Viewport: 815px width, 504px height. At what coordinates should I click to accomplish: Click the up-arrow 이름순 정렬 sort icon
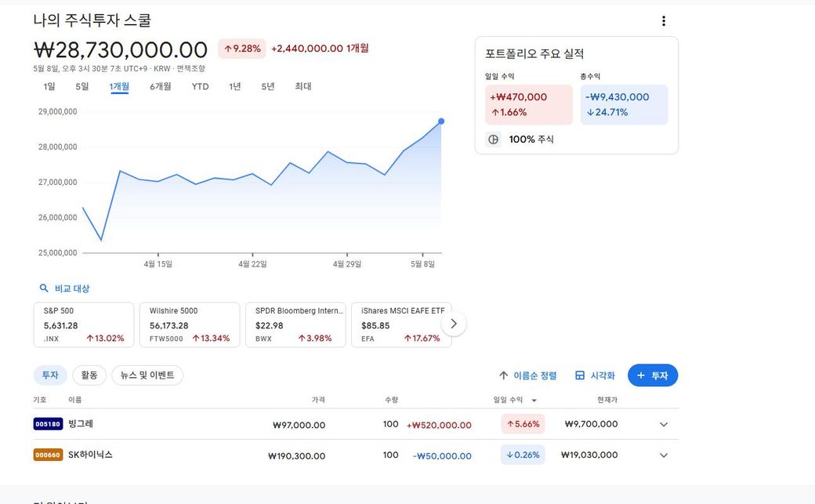(503, 375)
